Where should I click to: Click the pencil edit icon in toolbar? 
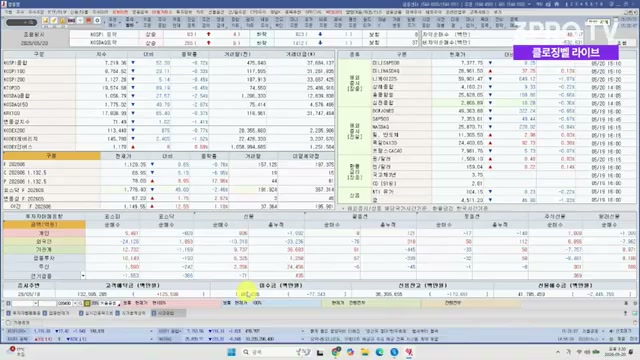tap(53, 20)
